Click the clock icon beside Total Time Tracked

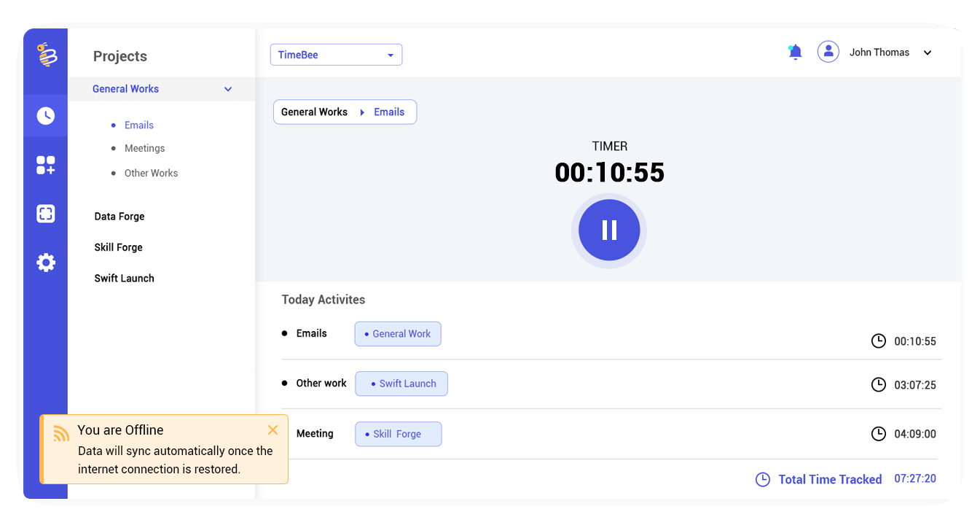tap(763, 479)
